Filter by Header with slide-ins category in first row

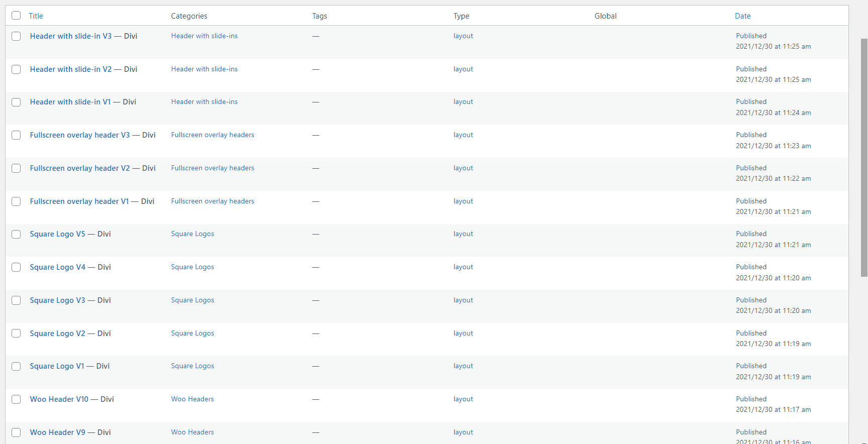[x=204, y=36]
